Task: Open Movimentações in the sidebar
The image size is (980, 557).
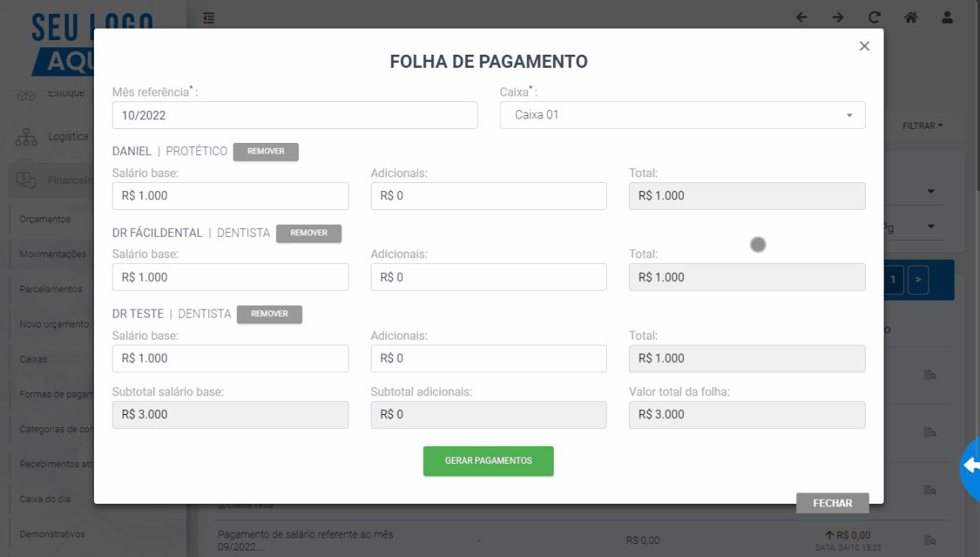Action: point(52,254)
